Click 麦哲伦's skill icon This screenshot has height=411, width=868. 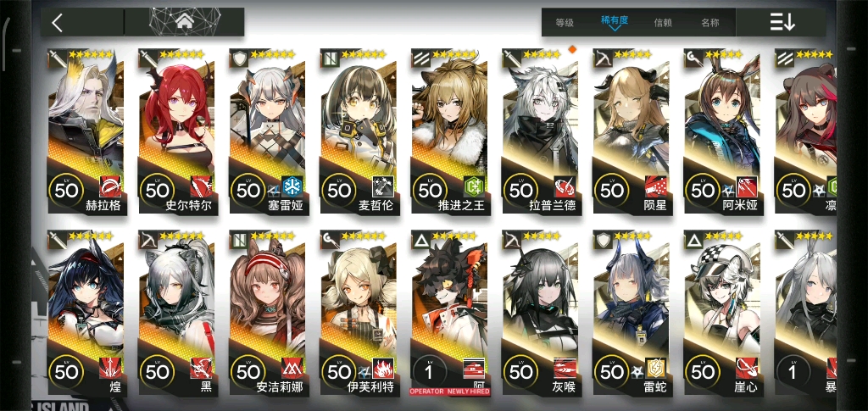coord(382,186)
